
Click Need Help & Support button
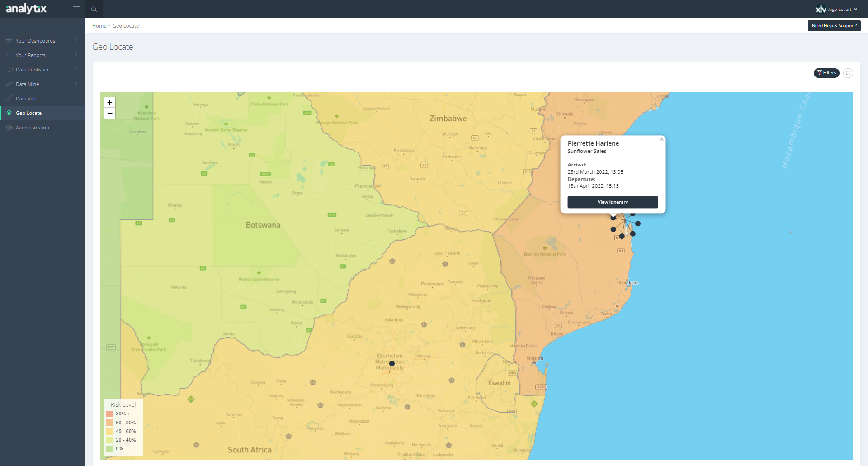click(x=834, y=26)
